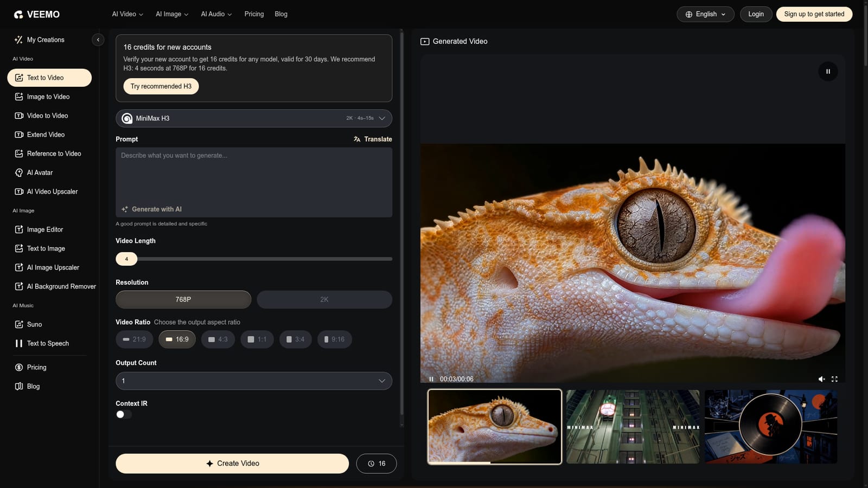868x488 pixels.
Task: Expand the AI Audio top menu
Action: click(x=216, y=14)
